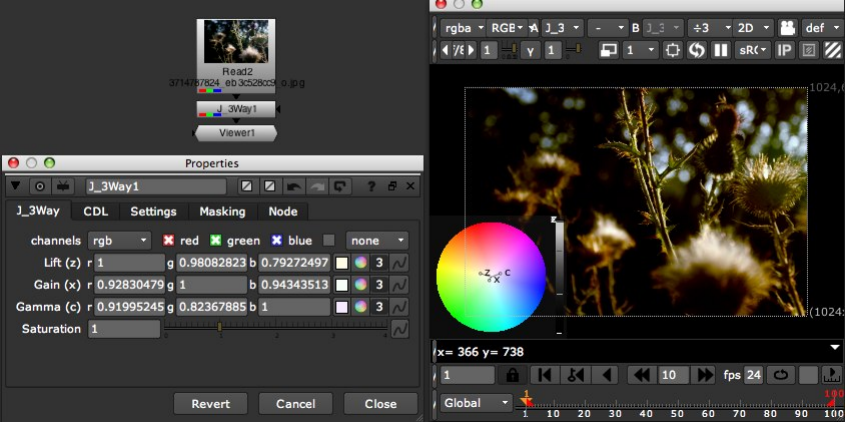Toggle the Lift '3' single-value button
The height and width of the screenshot is (422, 845).
click(x=380, y=263)
